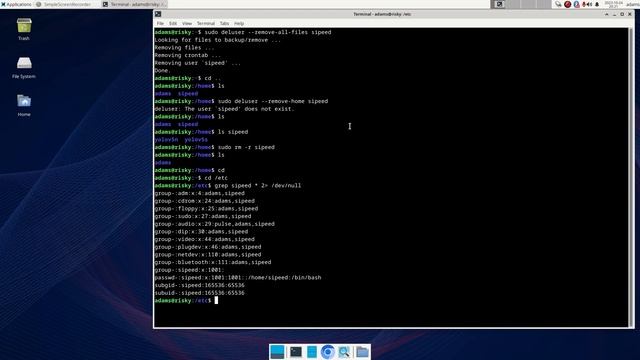The image size is (640, 360).
Task: Click the Show Desktop dock icon
Action: pyautogui.click(x=277, y=351)
